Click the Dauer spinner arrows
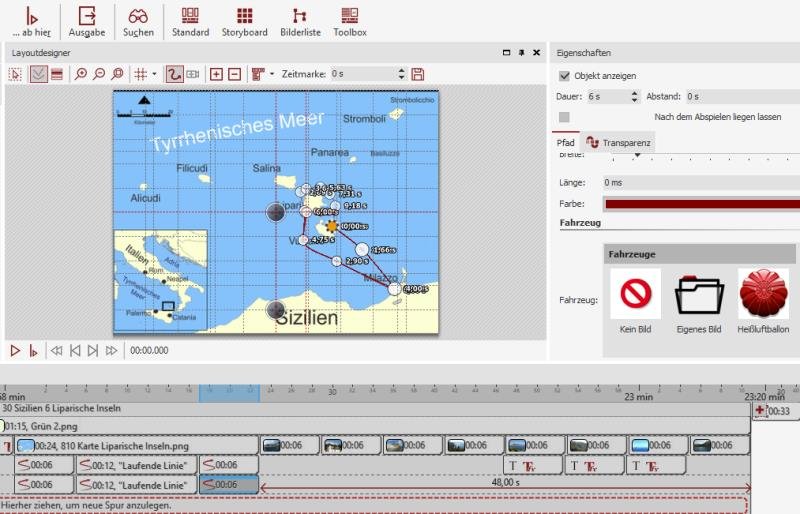The width and height of the screenshot is (800, 514). click(634, 96)
